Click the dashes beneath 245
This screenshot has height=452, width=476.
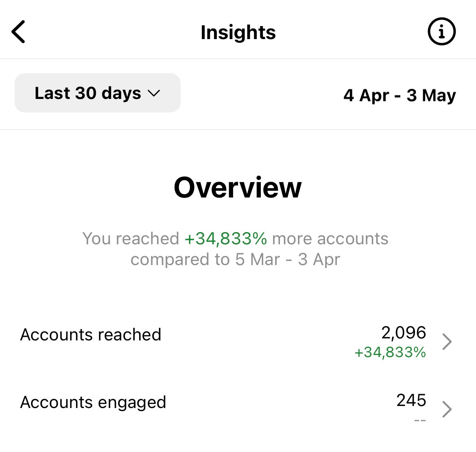[420, 421]
